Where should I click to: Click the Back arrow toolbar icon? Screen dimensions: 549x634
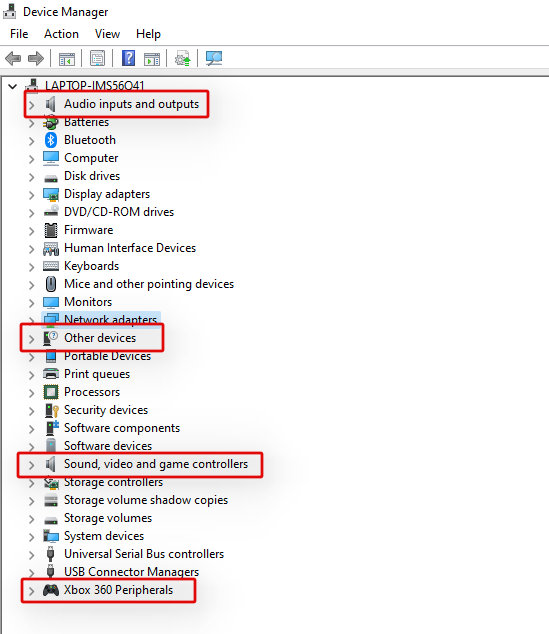(13, 59)
